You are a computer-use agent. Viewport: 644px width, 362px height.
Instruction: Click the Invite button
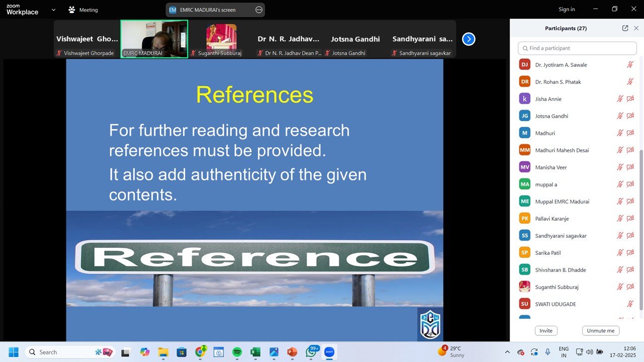tap(546, 330)
